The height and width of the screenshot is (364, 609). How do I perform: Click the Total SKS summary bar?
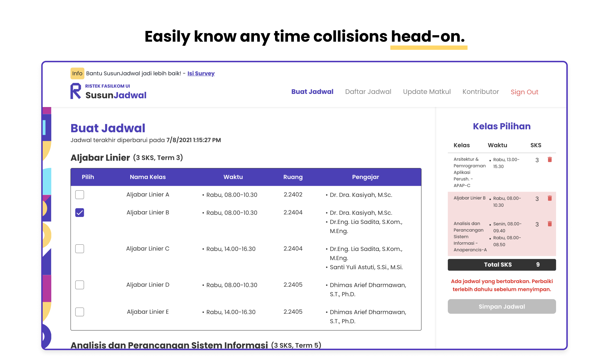501,265
